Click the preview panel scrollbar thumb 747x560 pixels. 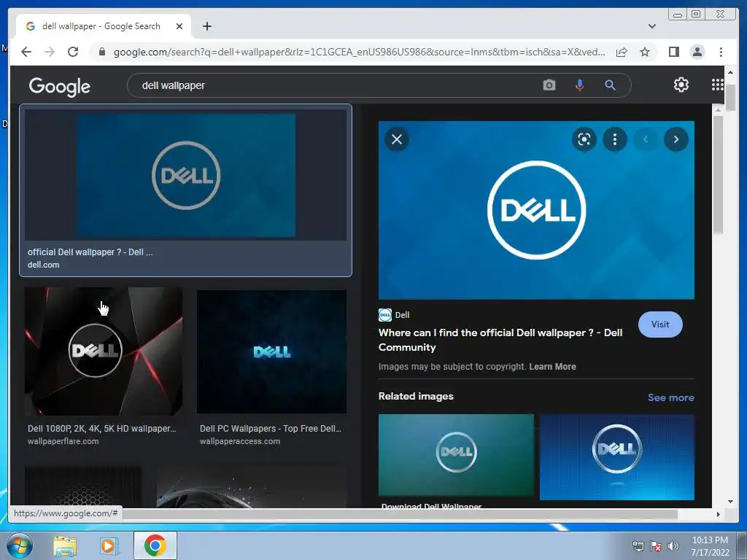[x=718, y=174]
